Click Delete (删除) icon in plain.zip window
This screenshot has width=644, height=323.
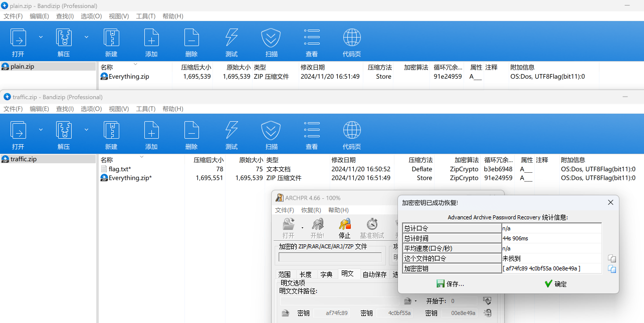click(x=191, y=42)
